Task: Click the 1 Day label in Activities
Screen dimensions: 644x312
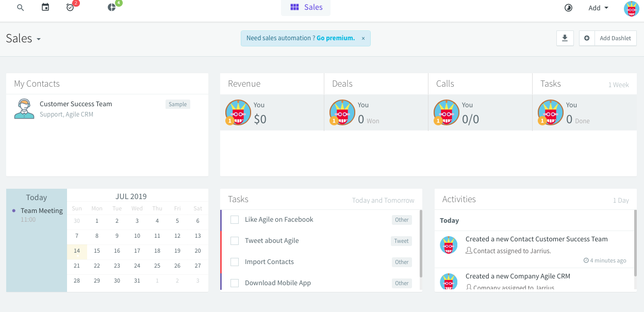Action: [x=621, y=200]
